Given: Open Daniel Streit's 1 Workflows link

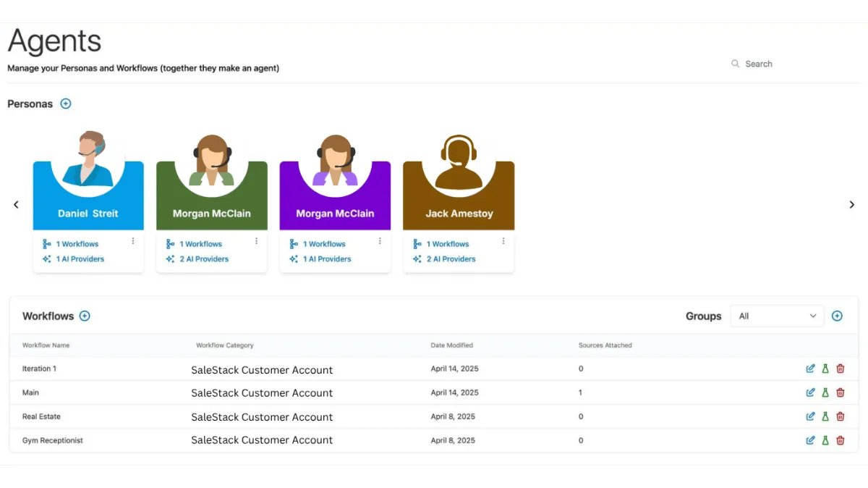Looking at the screenshot, I should pos(70,244).
